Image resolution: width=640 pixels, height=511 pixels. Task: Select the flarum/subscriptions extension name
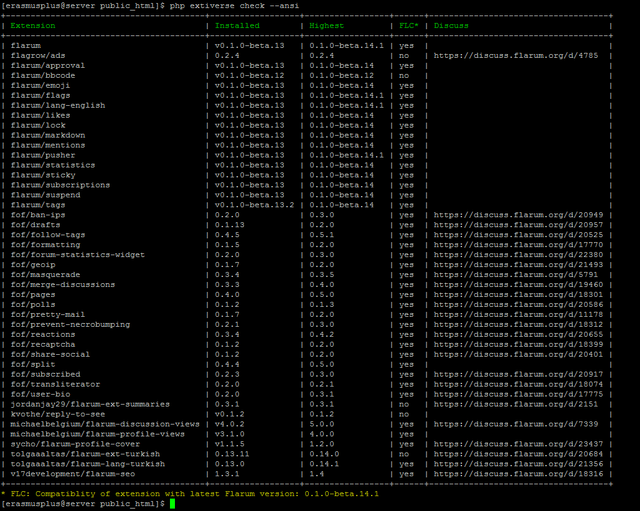tap(60, 185)
